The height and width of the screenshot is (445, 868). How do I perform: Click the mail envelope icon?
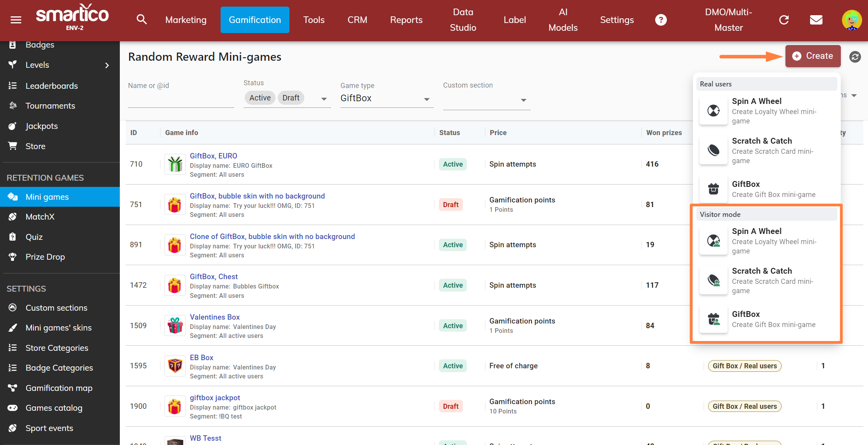[x=816, y=20]
